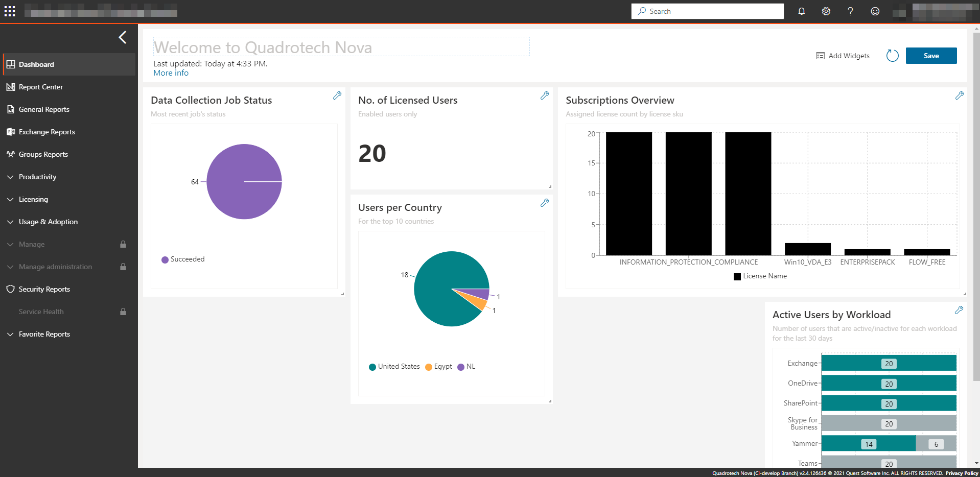980x477 pixels.
Task: Click the lock icon beside Manage
Action: tap(123, 244)
